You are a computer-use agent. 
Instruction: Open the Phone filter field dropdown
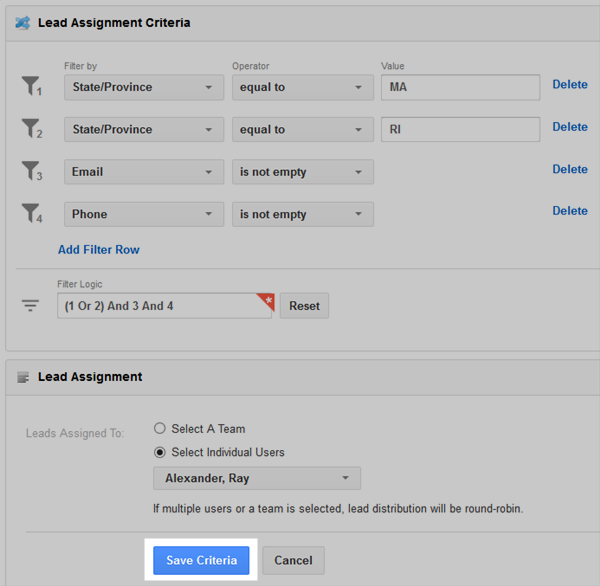point(144,214)
